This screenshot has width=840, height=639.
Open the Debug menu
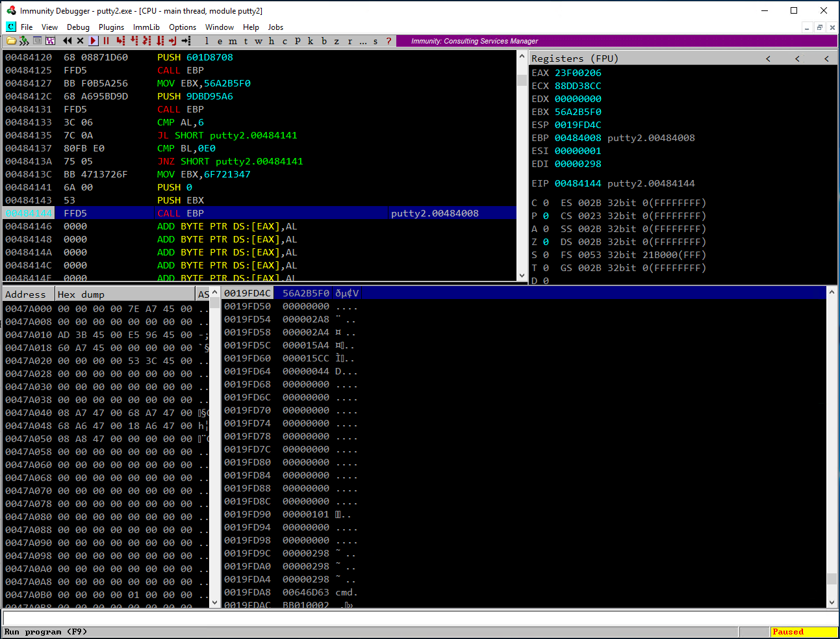point(78,27)
